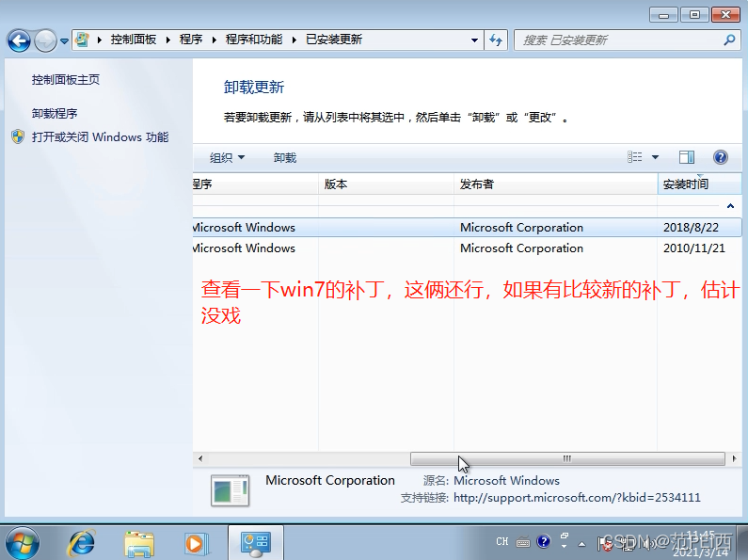This screenshot has width=748, height=560.
Task: Toggle the preview pane icon
Action: click(x=687, y=157)
